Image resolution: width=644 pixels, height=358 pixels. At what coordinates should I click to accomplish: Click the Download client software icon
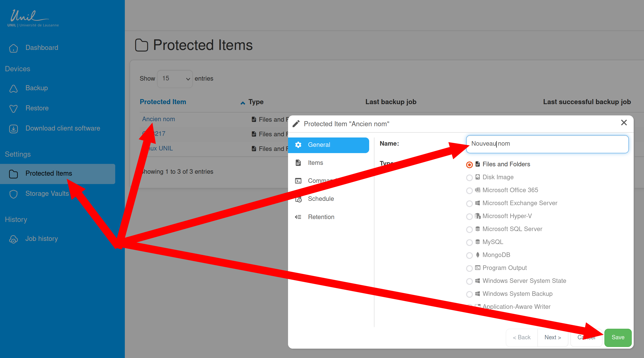(x=13, y=129)
